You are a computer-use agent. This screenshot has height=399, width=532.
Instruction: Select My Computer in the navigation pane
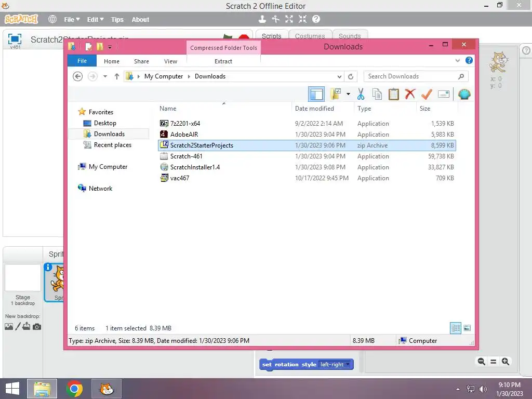tap(108, 167)
